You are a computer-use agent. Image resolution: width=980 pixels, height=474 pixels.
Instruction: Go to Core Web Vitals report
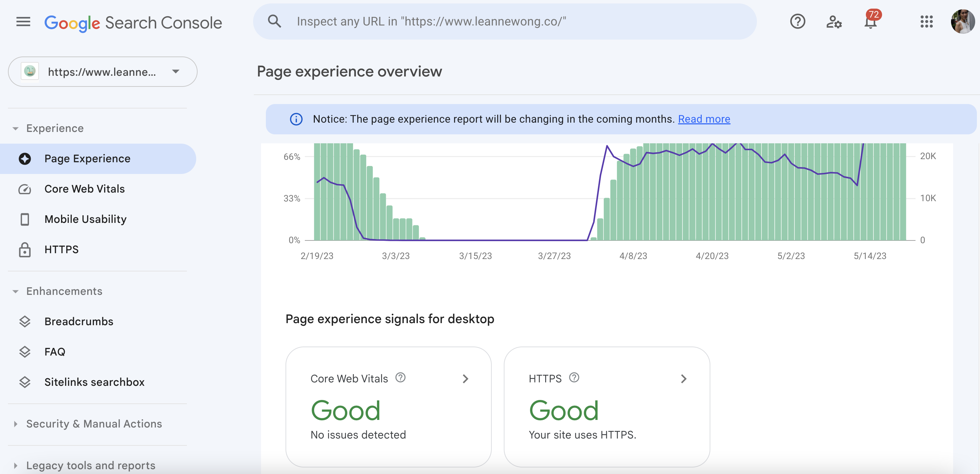98,189
